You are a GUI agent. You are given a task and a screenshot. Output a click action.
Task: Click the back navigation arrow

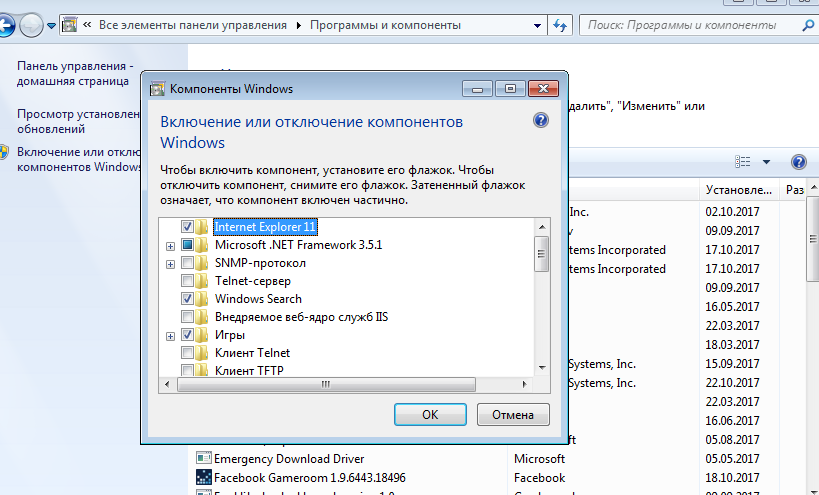pos(5,25)
